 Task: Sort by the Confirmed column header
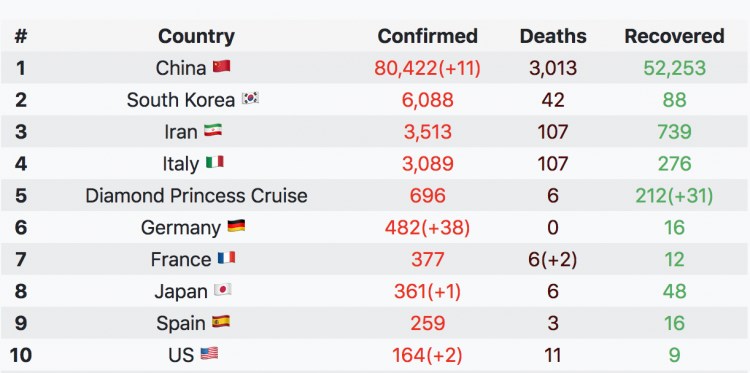(428, 36)
